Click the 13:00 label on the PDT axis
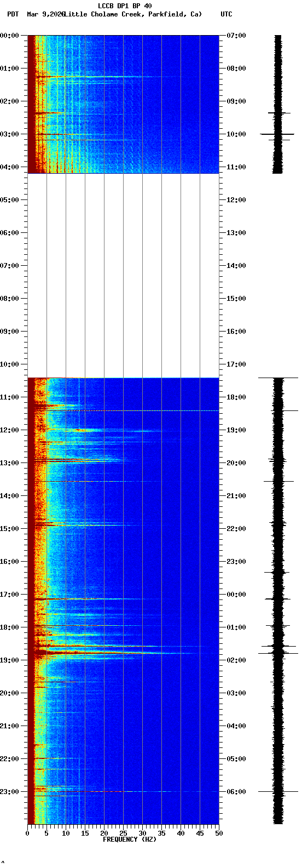The image size is (302, 868). tap(9, 462)
